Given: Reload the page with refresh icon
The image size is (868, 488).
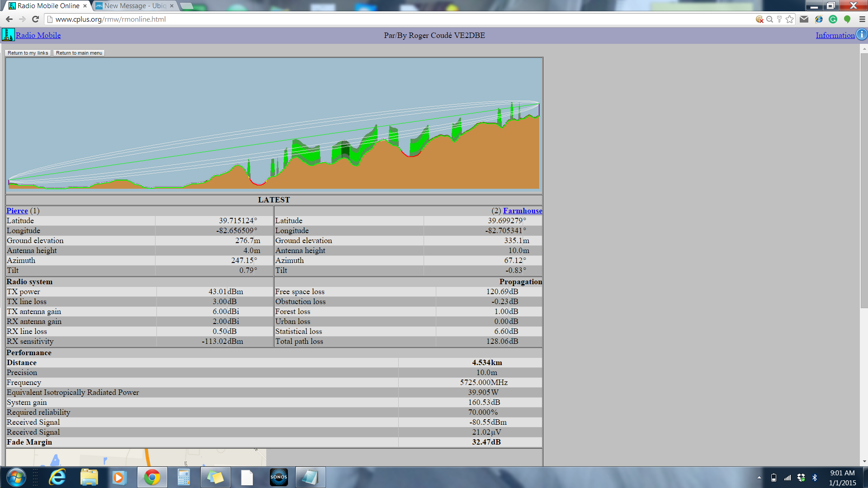Looking at the screenshot, I should [x=36, y=19].
